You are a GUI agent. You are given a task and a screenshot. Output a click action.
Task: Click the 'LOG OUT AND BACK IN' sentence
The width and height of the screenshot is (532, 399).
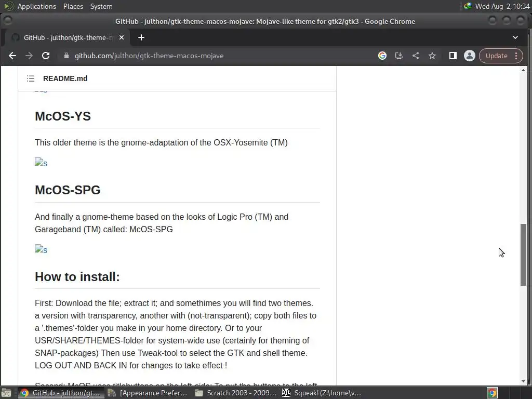click(x=131, y=365)
